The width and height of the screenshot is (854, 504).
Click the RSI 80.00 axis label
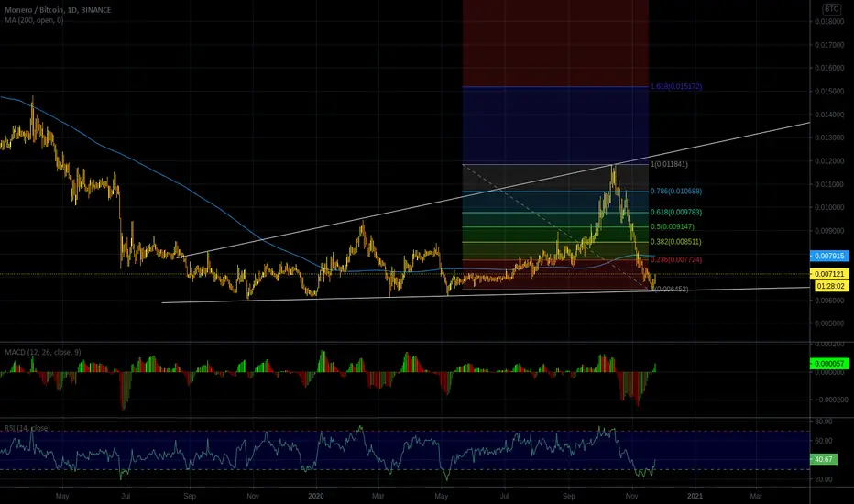pos(823,422)
